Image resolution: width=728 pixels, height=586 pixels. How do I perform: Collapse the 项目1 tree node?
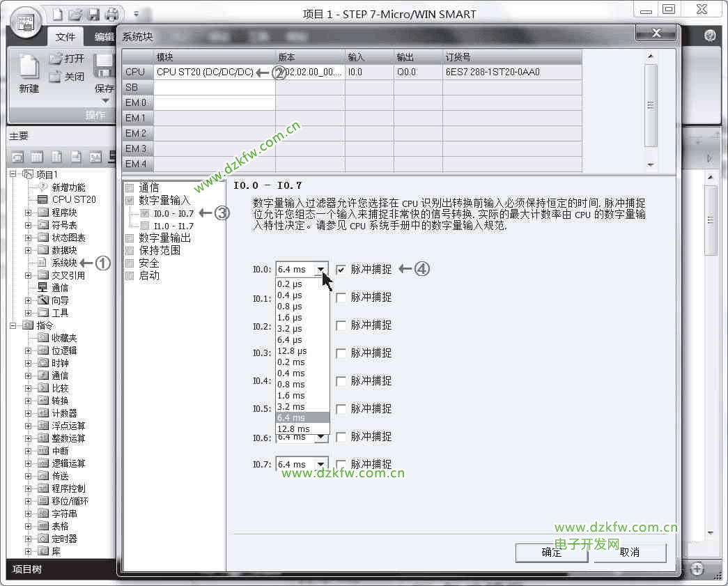pos(13,174)
